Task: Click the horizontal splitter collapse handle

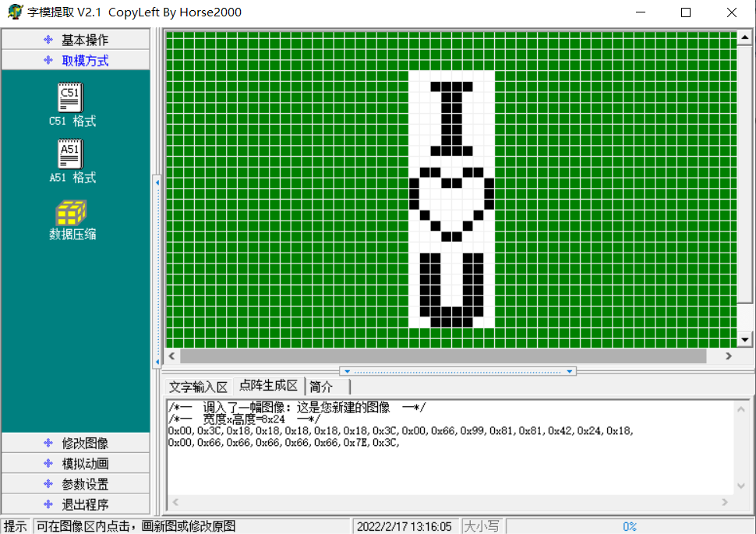Action: pos(458,371)
